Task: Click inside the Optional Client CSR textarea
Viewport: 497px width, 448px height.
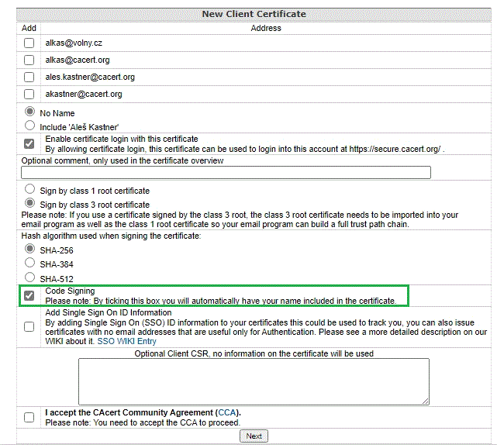Action: [x=254, y=381]
